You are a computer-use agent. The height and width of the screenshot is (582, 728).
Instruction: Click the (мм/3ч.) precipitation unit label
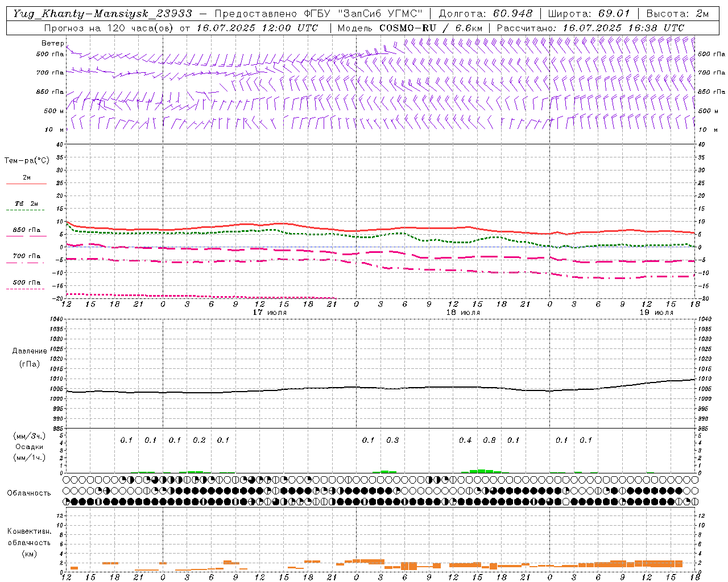point(30,436)
